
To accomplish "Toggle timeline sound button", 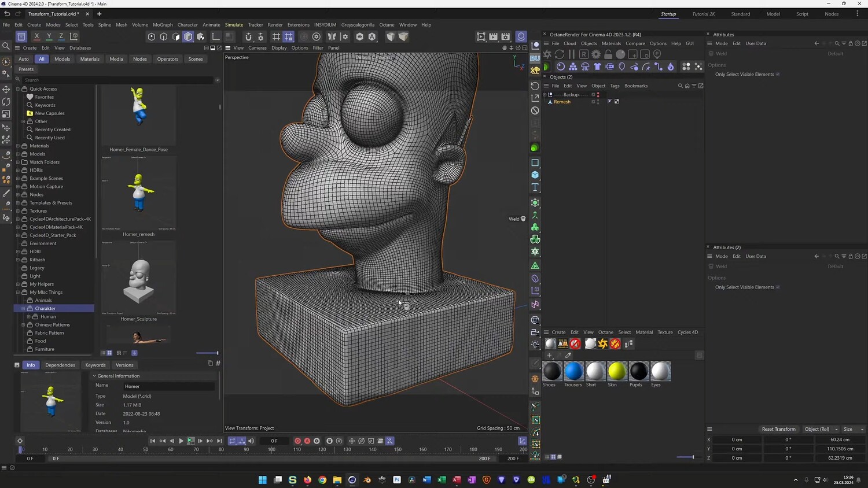I will pyautogui.click(x=251, y=441).
